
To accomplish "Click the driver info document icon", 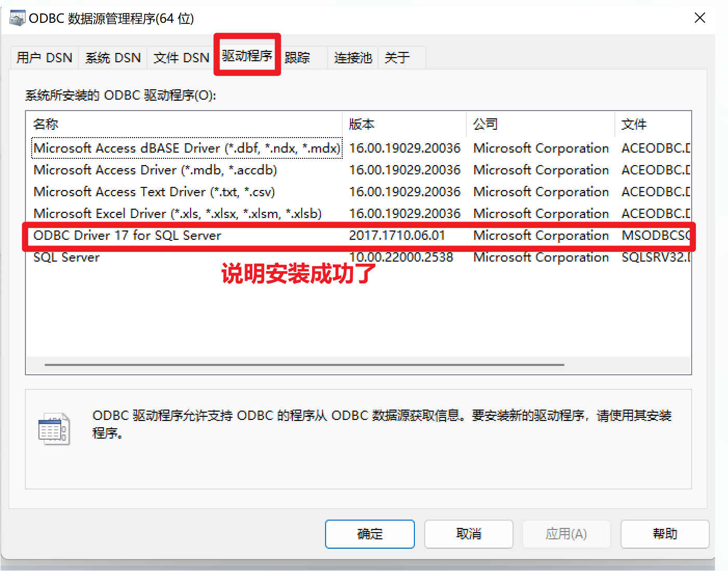I will point(54,429).
